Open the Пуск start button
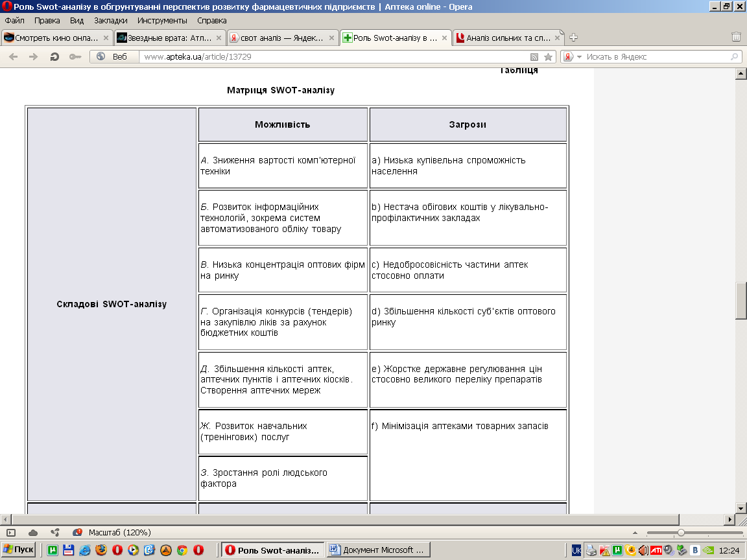Image resolution: width=747 pixels, height=560 pixels. (19, 550)
